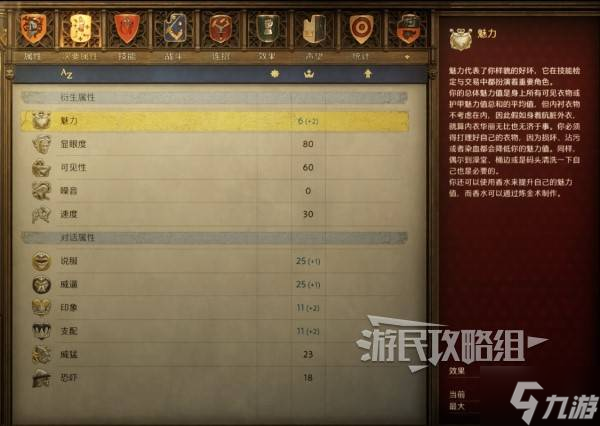Select the last orange shield tab
The image size is (600, 426).
point(408,29)
